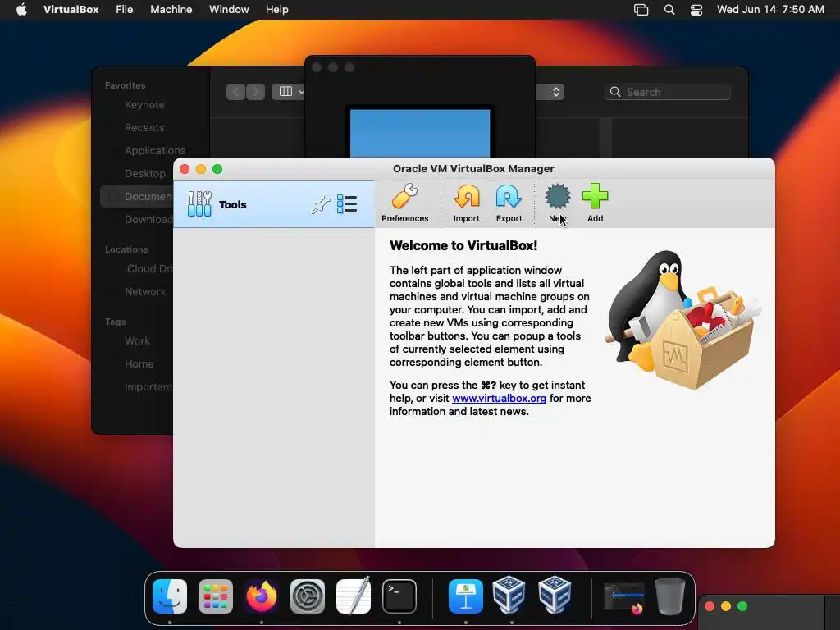840x630 pixels.
Task: Go forward in the Finder window
Action: pos(255,92)
